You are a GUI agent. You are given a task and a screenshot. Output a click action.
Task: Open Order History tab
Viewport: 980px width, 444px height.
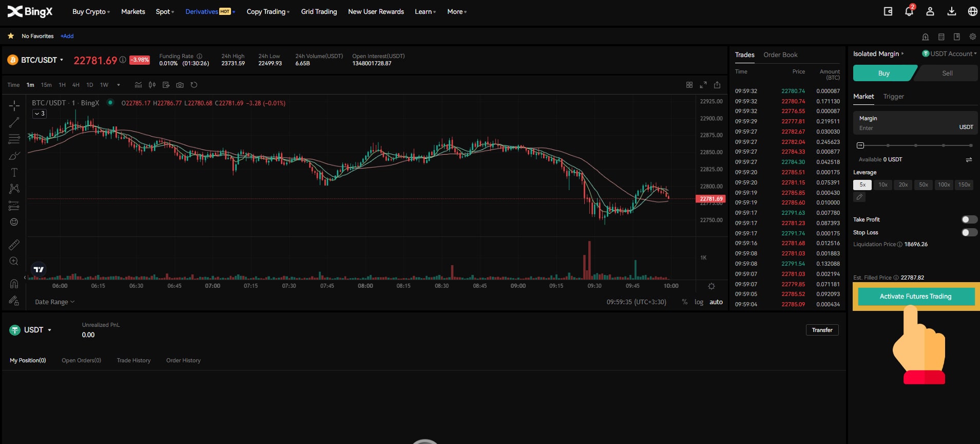coord(183,360)
